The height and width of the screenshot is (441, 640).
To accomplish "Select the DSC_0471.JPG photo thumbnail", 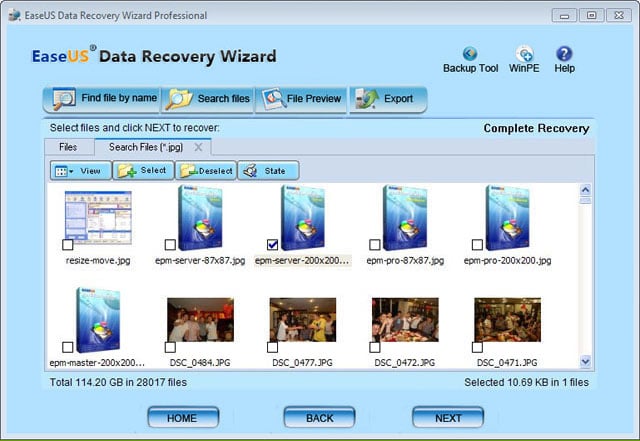I will coord(508,320).
